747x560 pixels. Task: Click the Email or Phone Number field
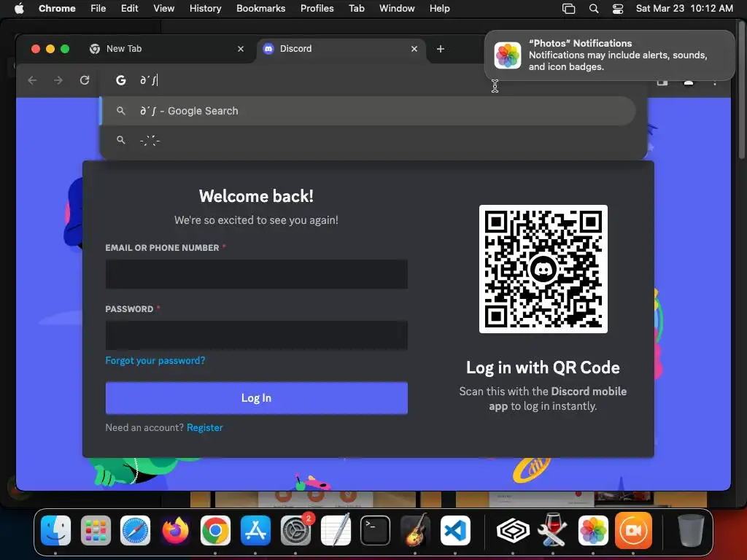tap(256, 274)
